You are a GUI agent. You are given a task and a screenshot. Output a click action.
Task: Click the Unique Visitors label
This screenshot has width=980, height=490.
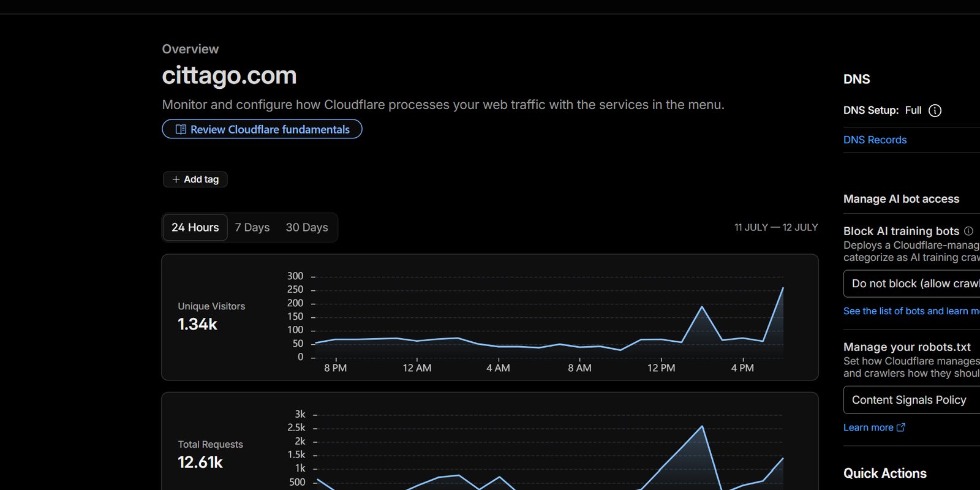(x=211, y=306)
